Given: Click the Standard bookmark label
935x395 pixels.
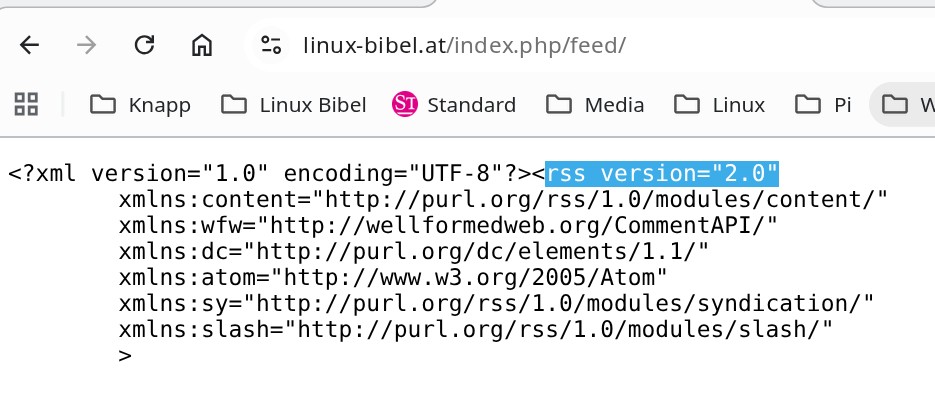Looking at the screenshot, I should [x=472, y=105].
